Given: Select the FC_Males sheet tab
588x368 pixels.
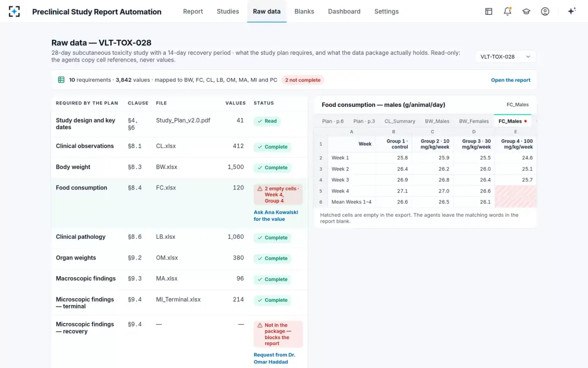Looking at the screenshot, I should click(513, 121).
